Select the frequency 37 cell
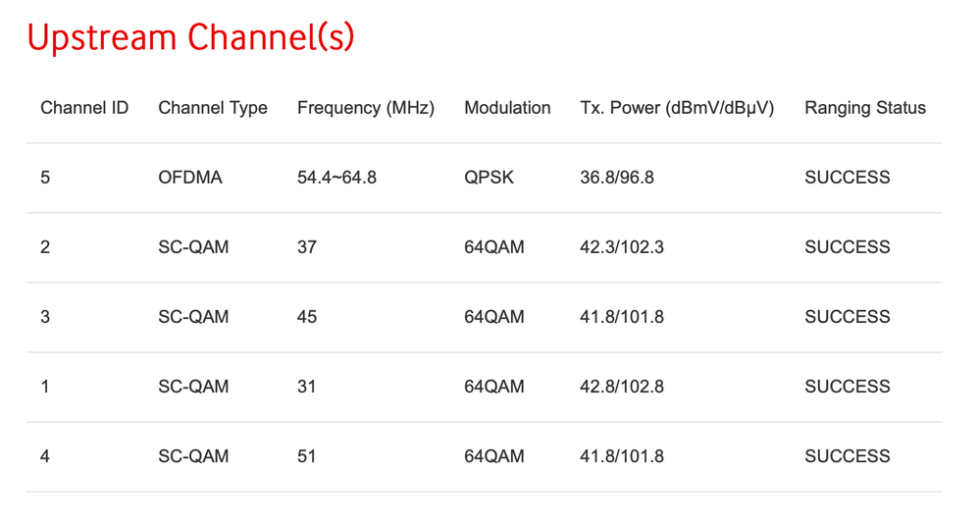Screen dimensions: 980x524 [x=307, y=247]
